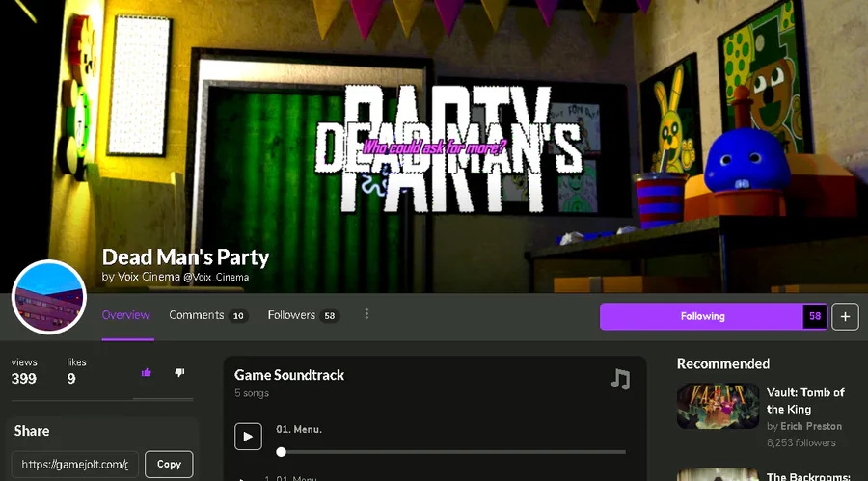Click the Recommended heading
This screenshot has width=868, height=481.
[723, 363]
